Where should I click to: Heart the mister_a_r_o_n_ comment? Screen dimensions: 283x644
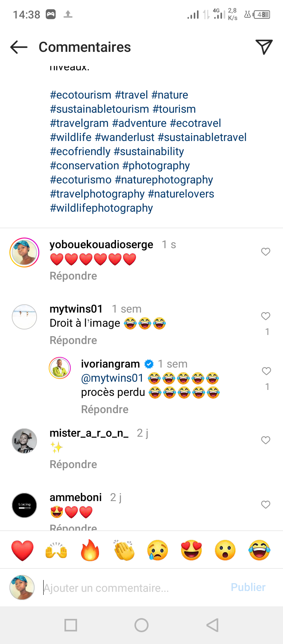pos(266,440)
